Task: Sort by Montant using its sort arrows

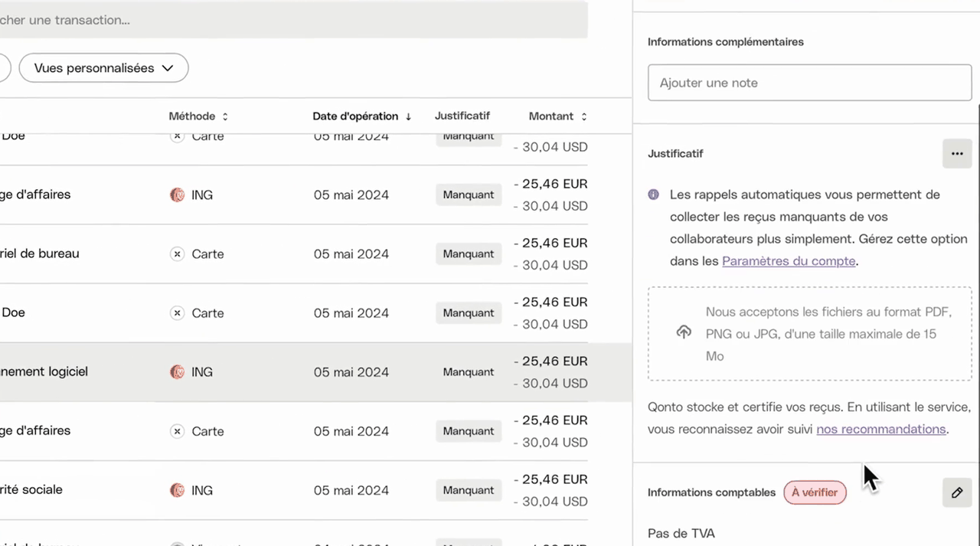Action: pyautogui.click(x=583, y=117)
